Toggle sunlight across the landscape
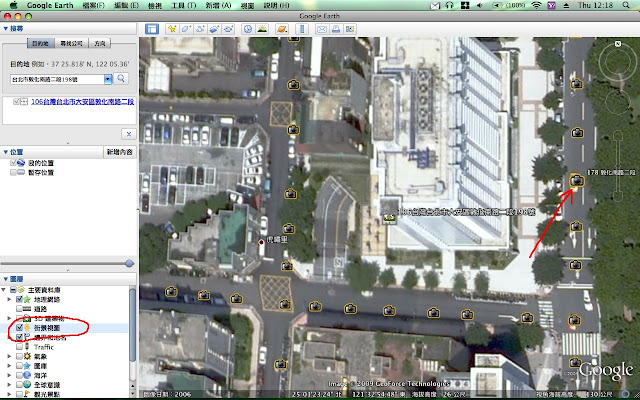The height and width of the screenshot is (400, 640). pyautogui.click(x=262, y=29)
